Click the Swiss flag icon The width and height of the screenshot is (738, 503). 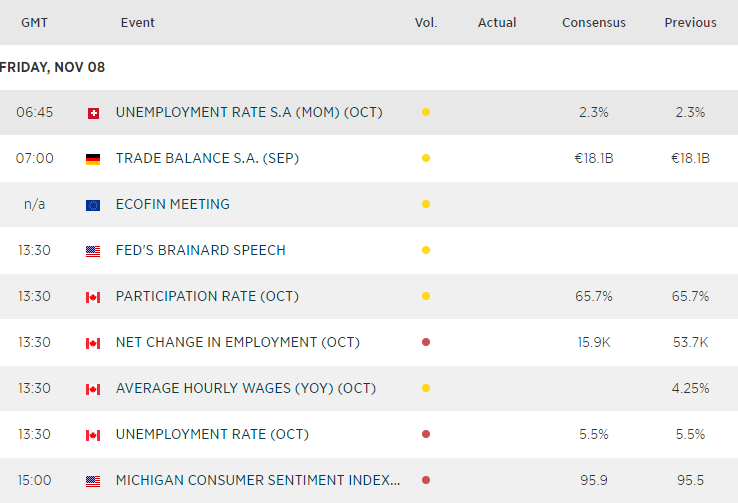click(x=93, y=113)
